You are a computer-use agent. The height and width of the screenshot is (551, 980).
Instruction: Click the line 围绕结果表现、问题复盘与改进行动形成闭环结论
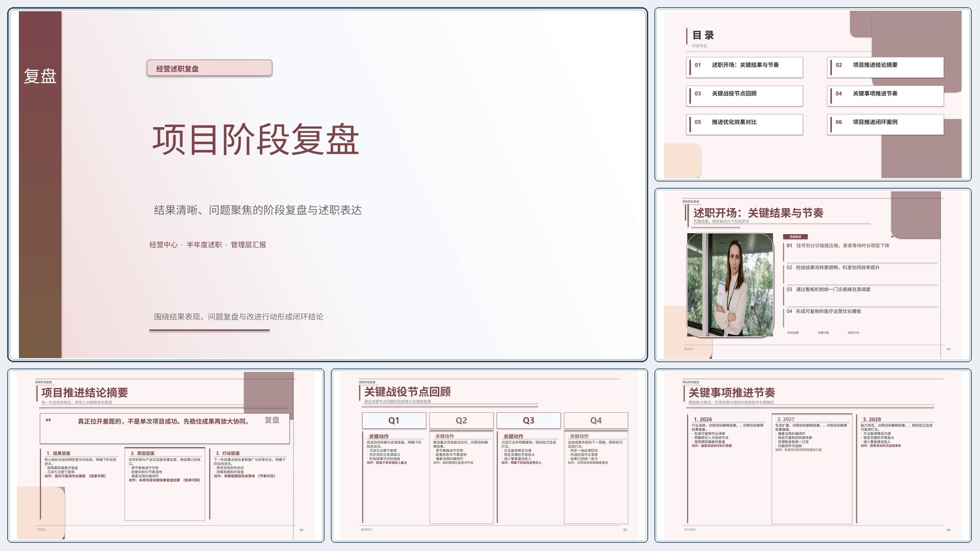coord(238,317)
